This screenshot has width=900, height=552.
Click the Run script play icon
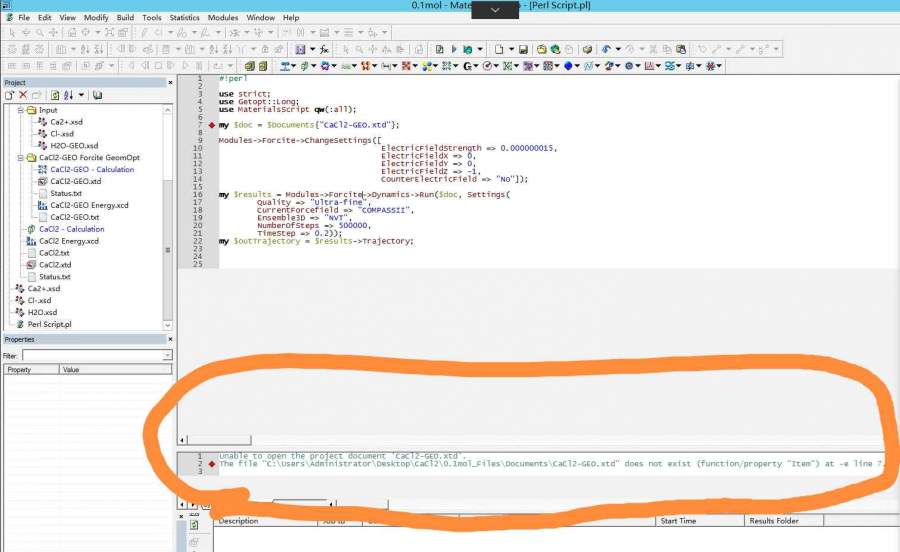click(454, 49)
